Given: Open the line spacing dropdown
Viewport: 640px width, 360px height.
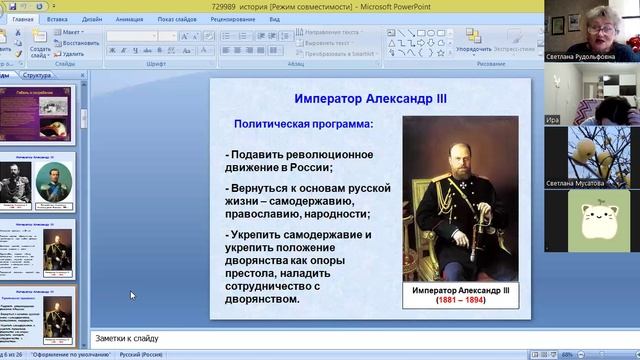Looking at the screenshot, I should 286,36.
